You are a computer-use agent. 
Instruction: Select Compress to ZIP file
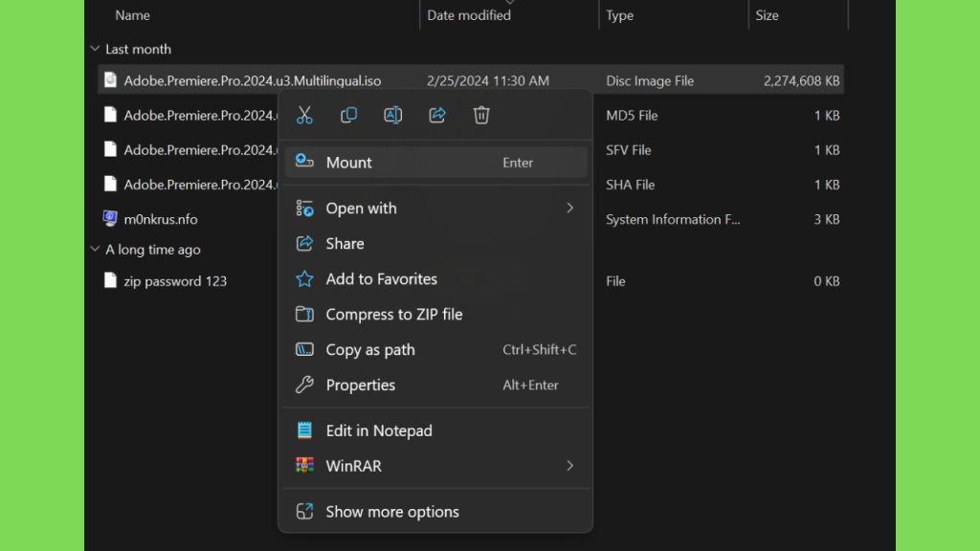pyautogui.click(x=435, y=314)
